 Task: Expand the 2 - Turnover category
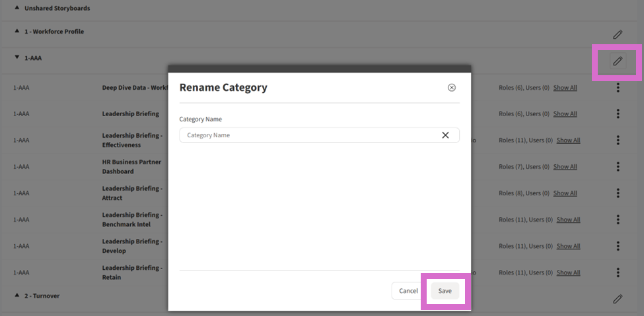17,296
